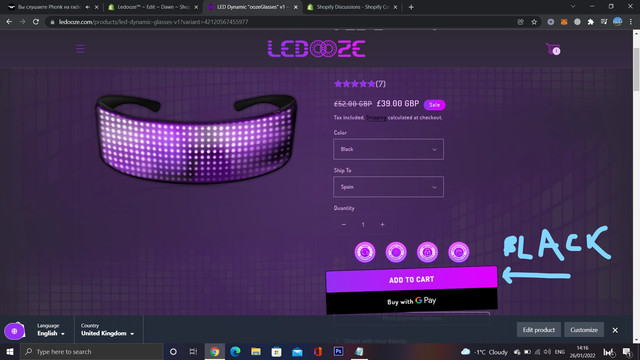Open Chrome profile avatar
The image size is (640, 360).
coord(618,22)
